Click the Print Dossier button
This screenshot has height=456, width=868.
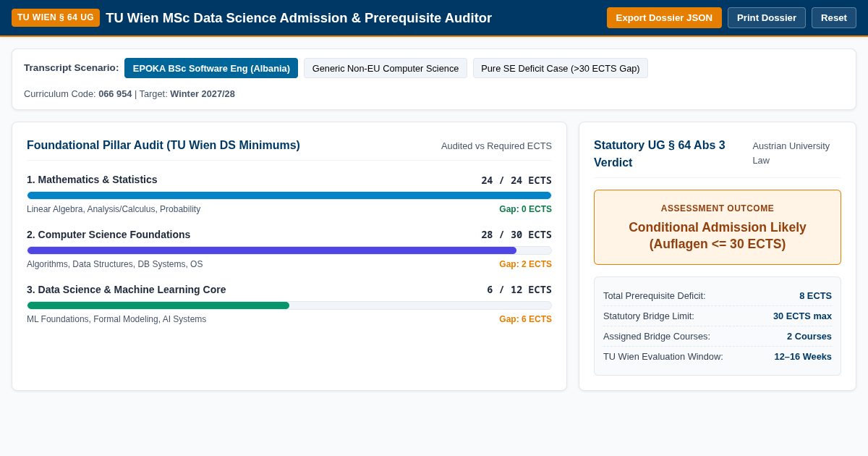pyautogui.click(x=767, y=17)
